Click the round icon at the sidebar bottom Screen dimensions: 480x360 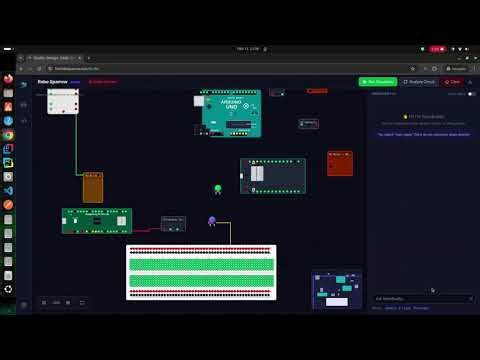[x=24, y=304]
